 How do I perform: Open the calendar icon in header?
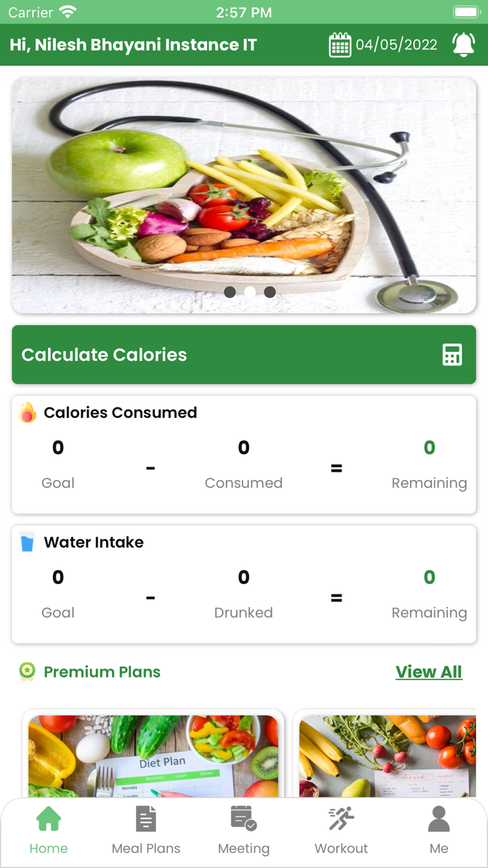coord(340,45)
